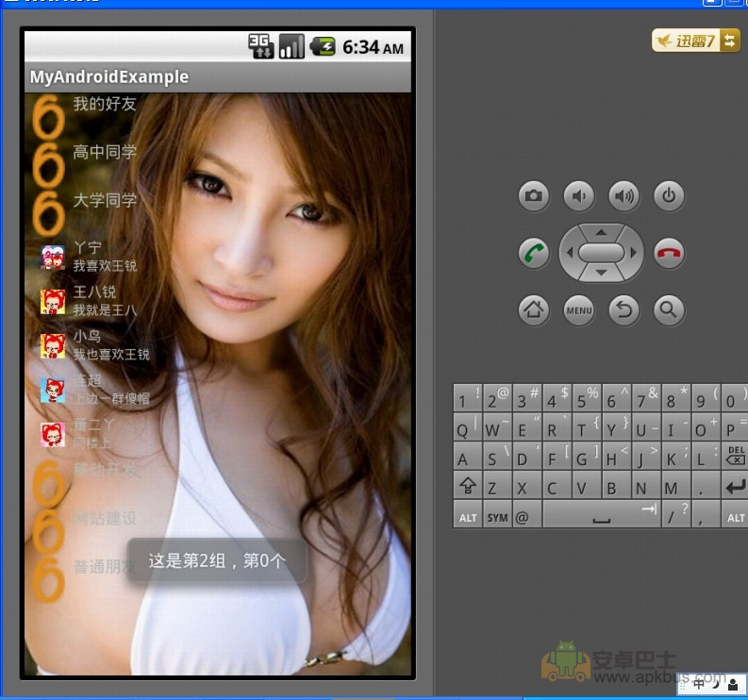Click the D-pad left arrow

point(569,253)
